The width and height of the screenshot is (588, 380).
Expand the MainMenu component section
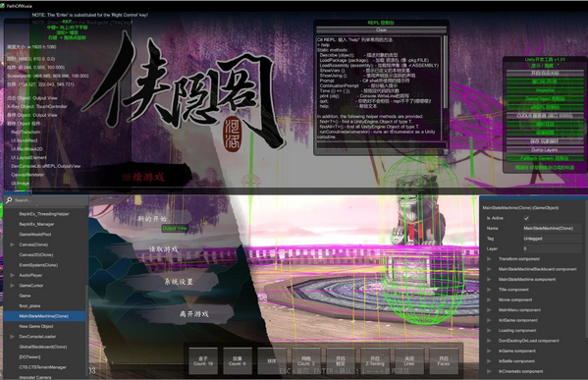tap(489, 310)
